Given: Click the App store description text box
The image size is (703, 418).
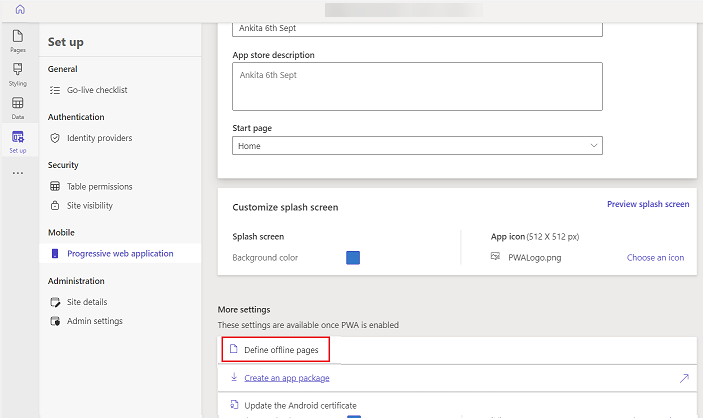Looking at the screenshot, I should click(x=417, y=86).
